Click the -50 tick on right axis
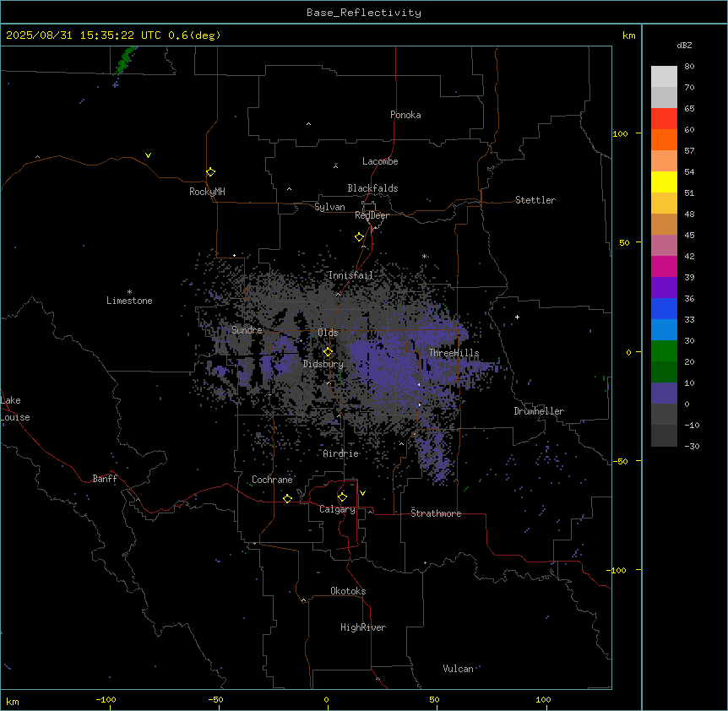 (x=620, y=461)
